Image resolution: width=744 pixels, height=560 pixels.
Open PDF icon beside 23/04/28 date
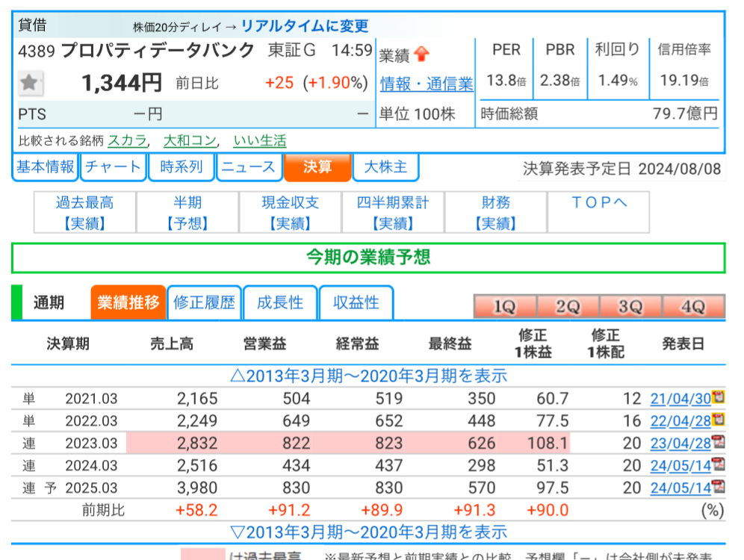(x=719, y=442)
